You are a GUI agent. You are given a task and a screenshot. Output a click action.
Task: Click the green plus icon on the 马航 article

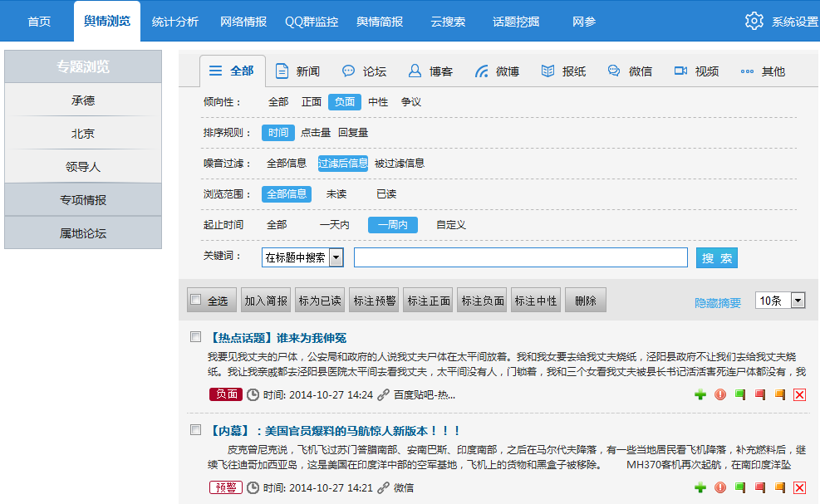tap(700, 488)
